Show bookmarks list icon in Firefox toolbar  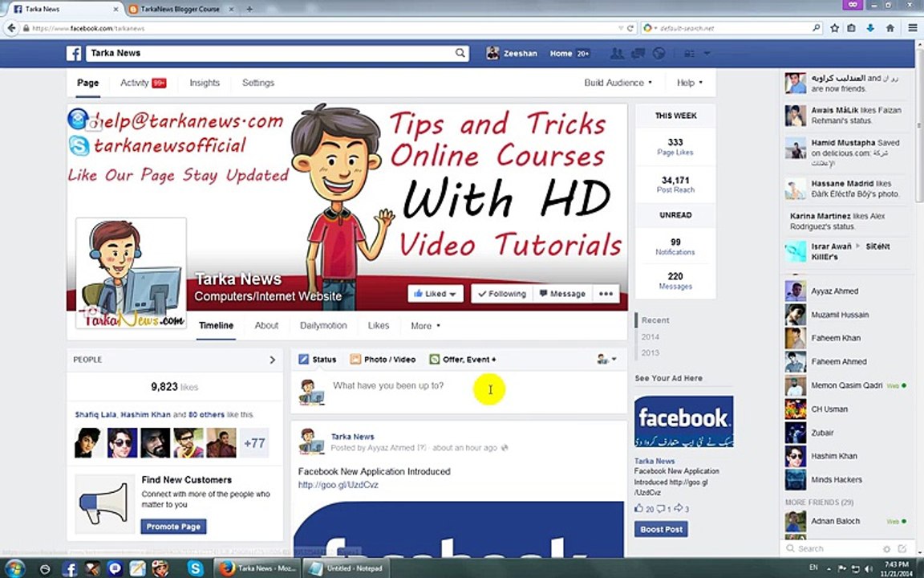click(x=851, y=28)
